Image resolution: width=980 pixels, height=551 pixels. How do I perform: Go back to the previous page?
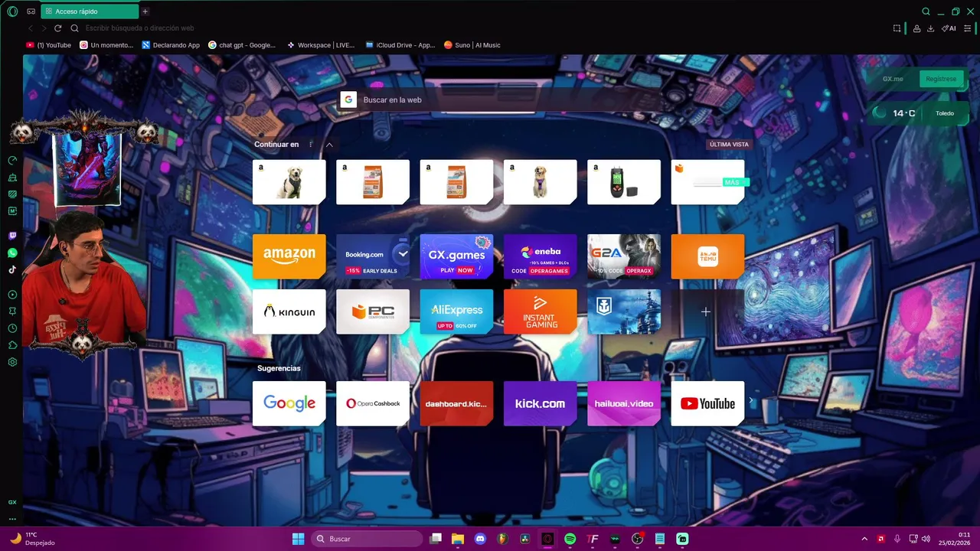(31, 28)
